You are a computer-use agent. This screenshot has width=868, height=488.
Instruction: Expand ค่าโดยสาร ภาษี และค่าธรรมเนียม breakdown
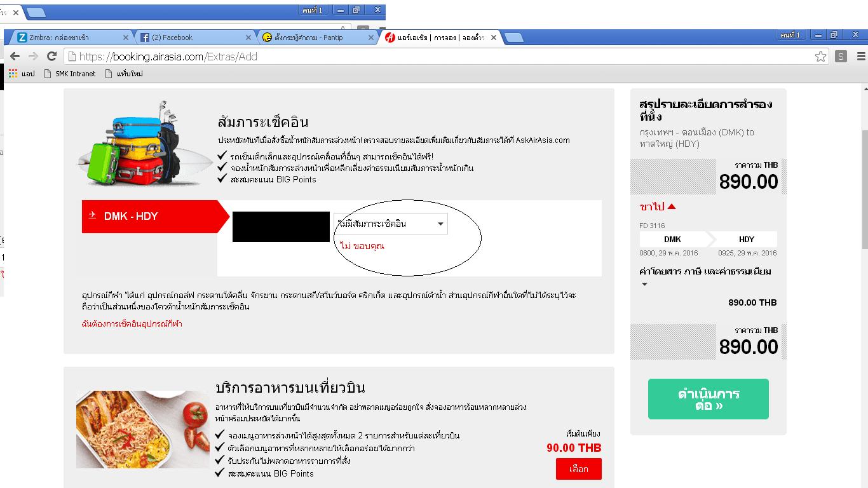click(x=705, y=277)
